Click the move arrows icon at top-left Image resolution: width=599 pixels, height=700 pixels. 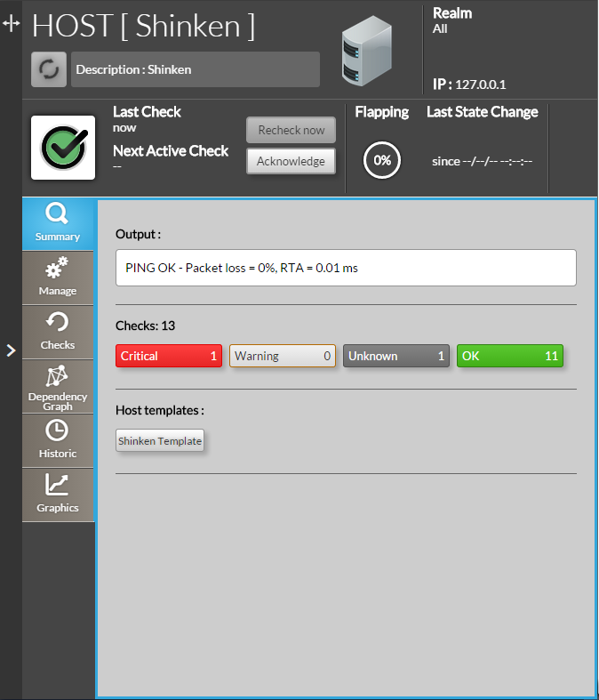coord(11,25)
